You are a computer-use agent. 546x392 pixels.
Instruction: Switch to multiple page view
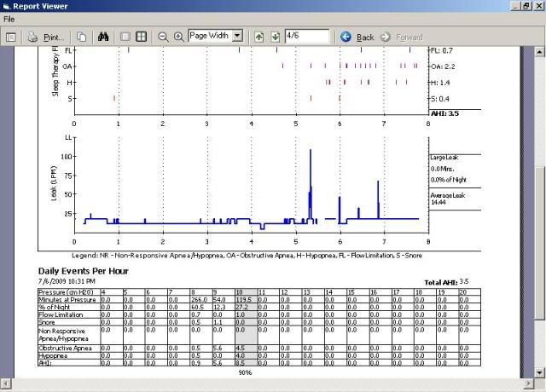(x=141, y=37)
